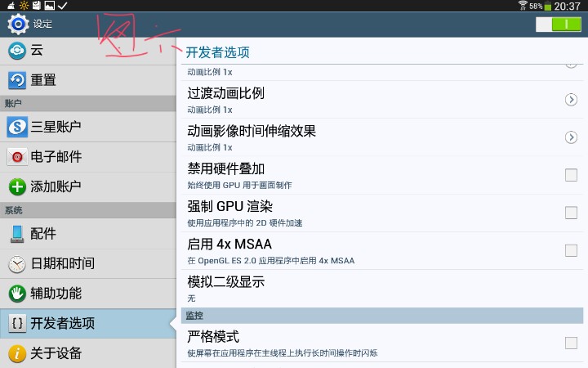Viewport: 588px width, 368px height.
Task: Tap the reset (重置) icon
Action: pos(17,80)
